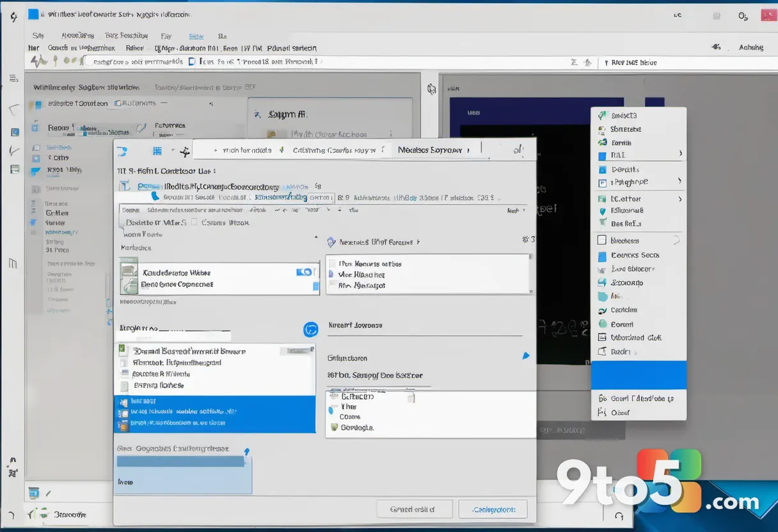Click the main window address bar
The width and height of the screenshot is (778, 532).
326,62
